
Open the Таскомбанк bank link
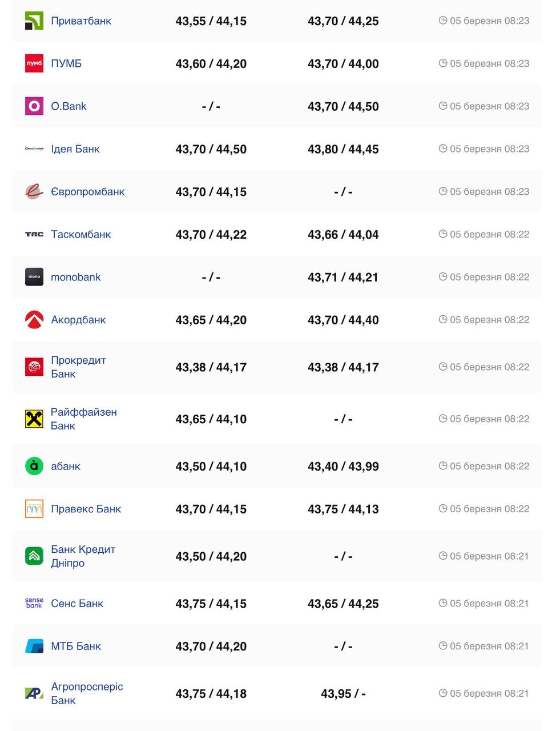81,235
